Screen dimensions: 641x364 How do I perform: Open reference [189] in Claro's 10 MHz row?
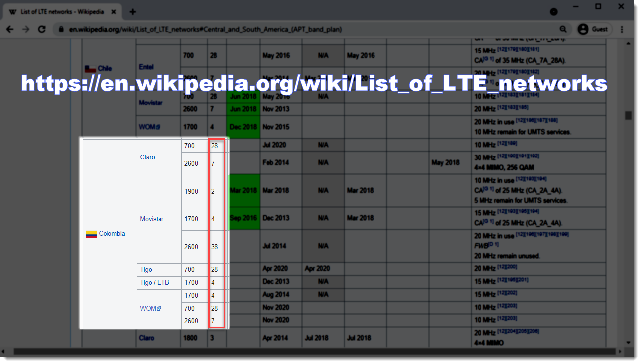coord(512,144)
